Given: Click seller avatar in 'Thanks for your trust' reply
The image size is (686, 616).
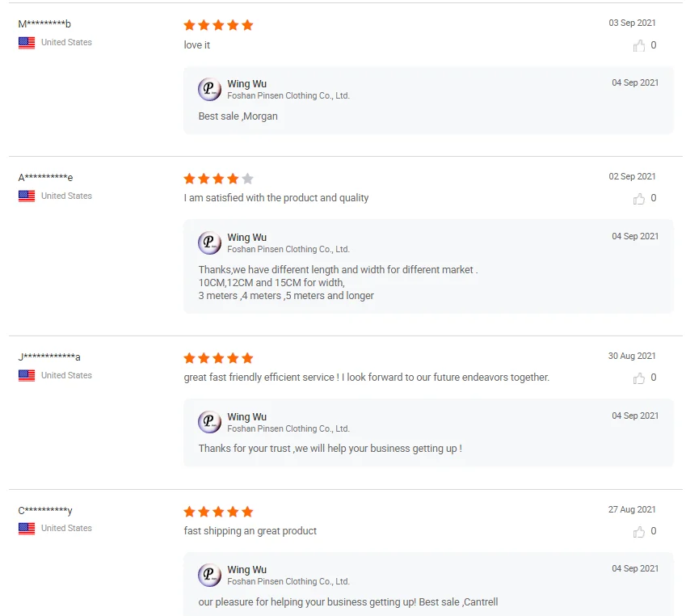Looking at the screenshot, I should tap(209, 423).
